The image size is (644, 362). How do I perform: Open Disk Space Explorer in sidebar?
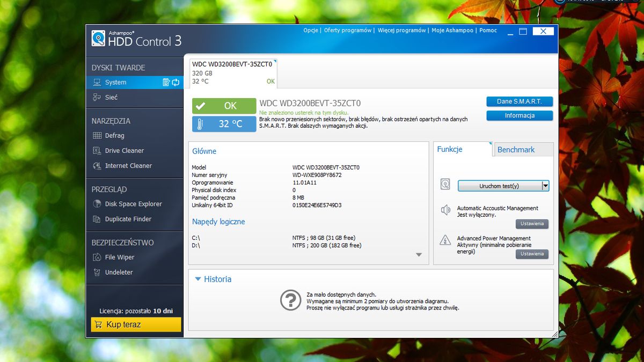[x=133, y=204]
